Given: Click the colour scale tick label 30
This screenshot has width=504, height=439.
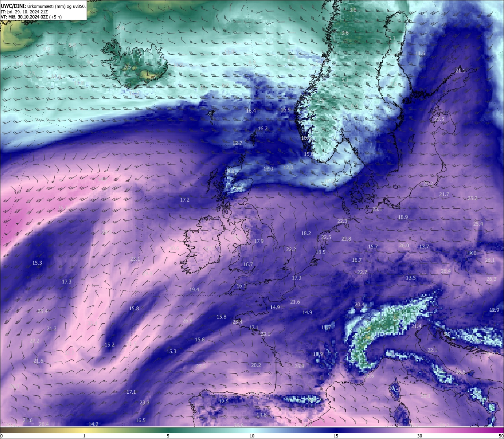Looking at the screenshot, I should [420, 436].
